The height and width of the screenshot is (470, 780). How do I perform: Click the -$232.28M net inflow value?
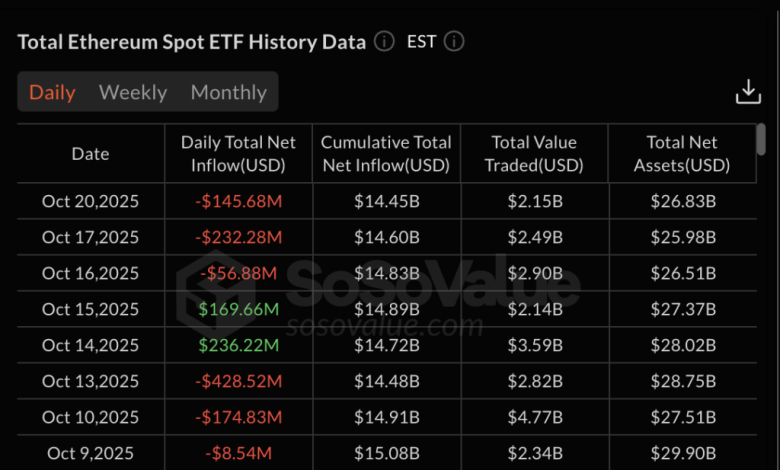click(239, 238)
